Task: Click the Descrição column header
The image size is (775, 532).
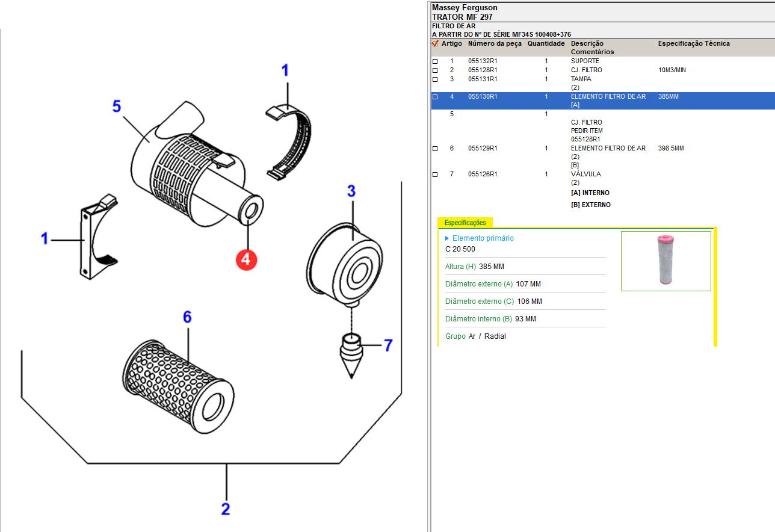Action: coord(587,44)
